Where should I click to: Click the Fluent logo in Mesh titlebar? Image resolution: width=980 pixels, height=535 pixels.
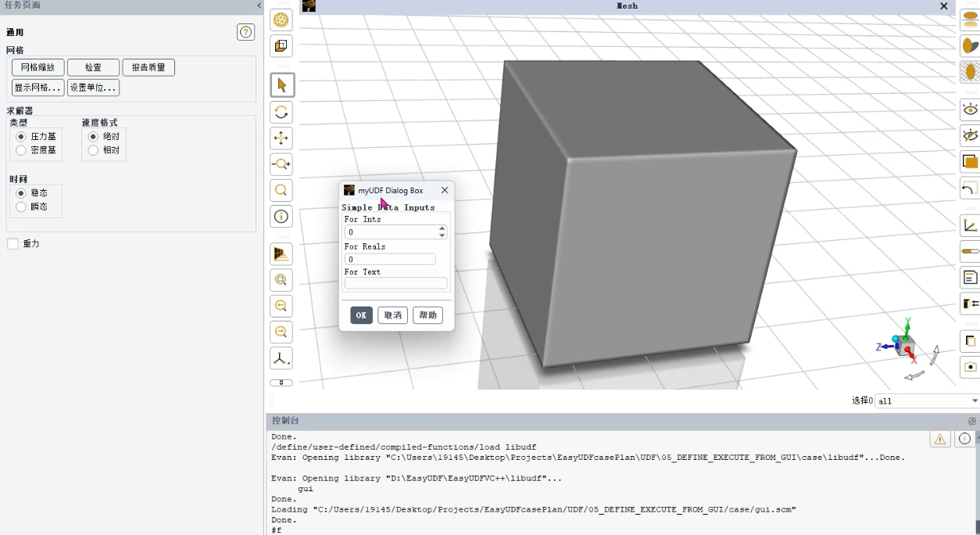pyautogui.click(x=309, y=5)
